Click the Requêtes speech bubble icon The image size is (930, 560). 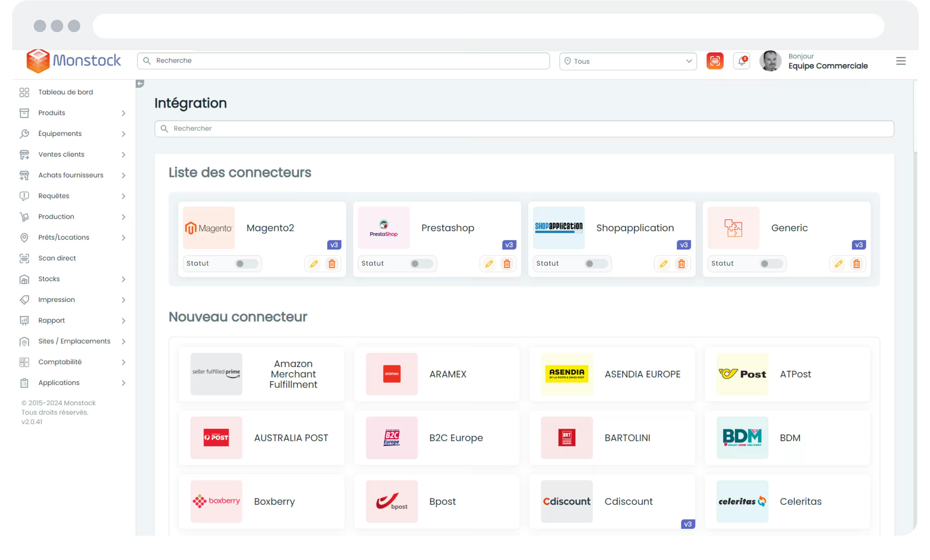(x=24, y=196)
